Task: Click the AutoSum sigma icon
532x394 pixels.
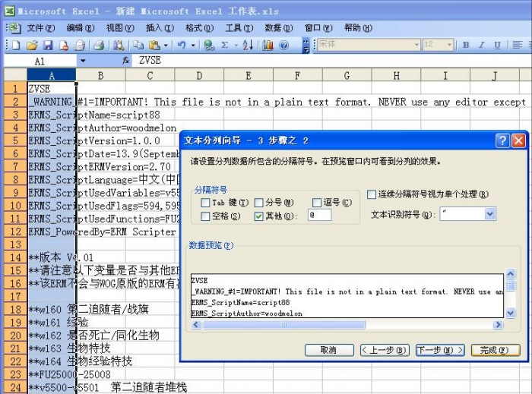Action: click(224, 45)
